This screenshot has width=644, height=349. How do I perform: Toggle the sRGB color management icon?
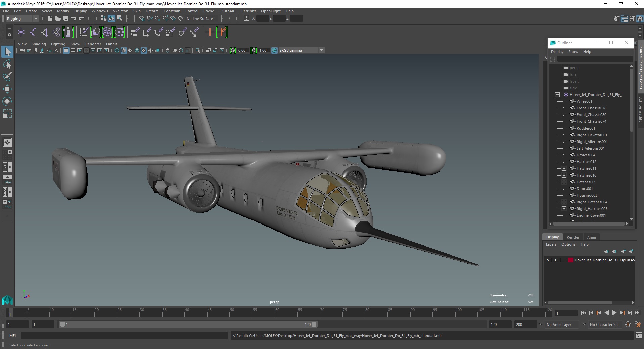click(x=274, y=50)
